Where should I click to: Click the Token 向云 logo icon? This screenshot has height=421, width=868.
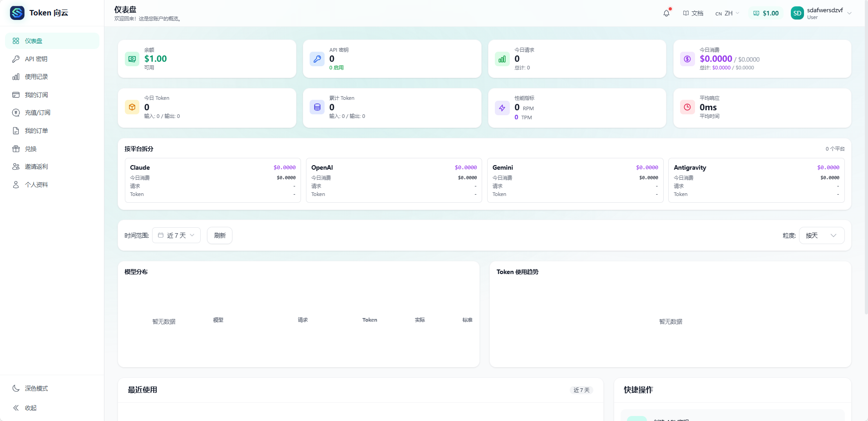coord(17,13)
